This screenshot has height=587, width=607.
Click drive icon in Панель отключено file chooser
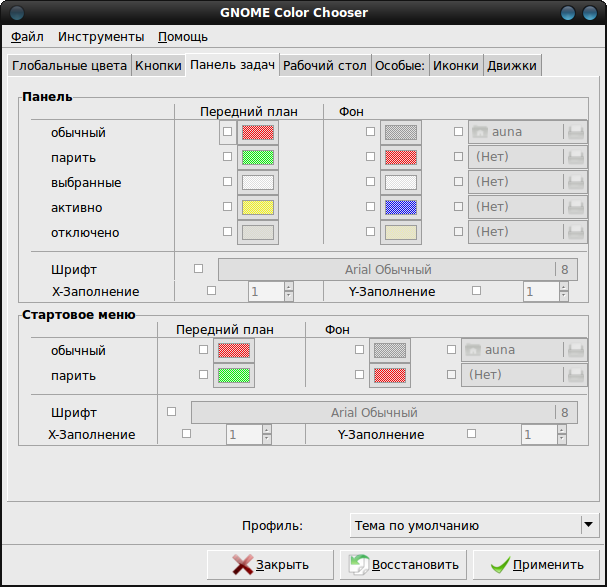576,232
